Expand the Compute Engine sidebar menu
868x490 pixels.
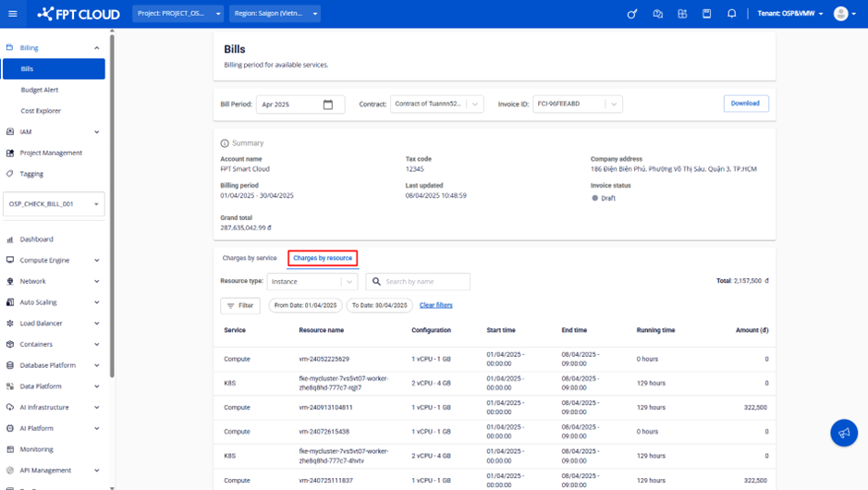[97, 261]
